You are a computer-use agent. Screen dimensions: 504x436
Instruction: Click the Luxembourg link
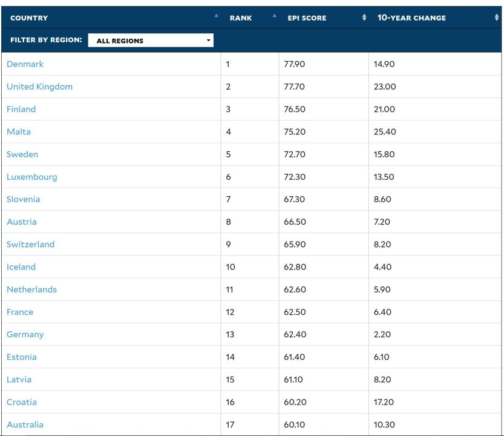[x=32, y=177]
